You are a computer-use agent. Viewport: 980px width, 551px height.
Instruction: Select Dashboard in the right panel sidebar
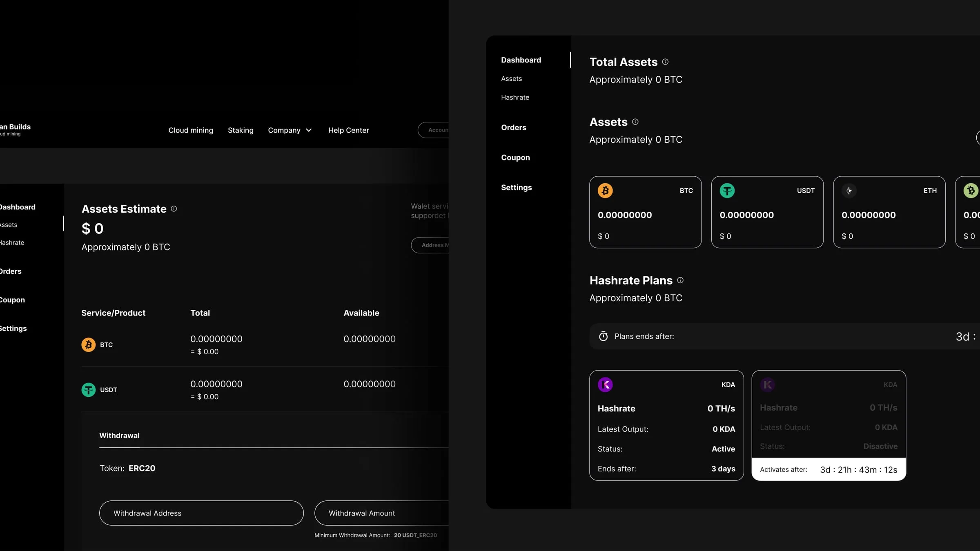point(521,60)
